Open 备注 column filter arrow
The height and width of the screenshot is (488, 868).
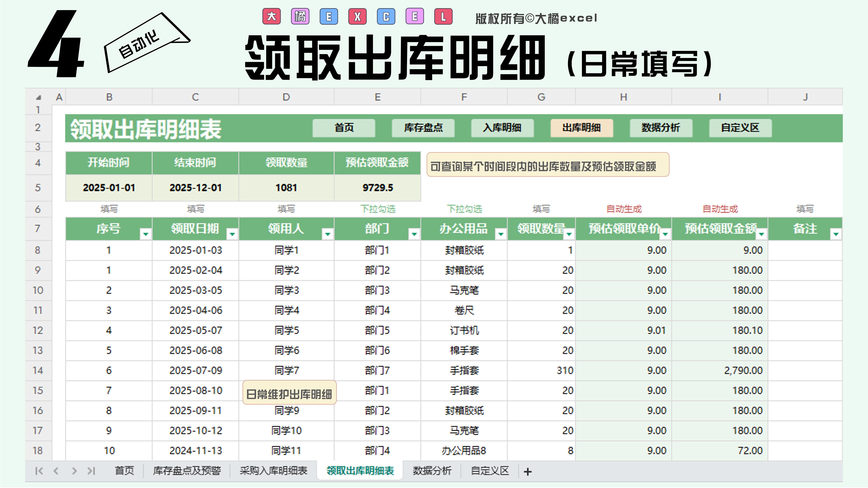coord(836,234)
